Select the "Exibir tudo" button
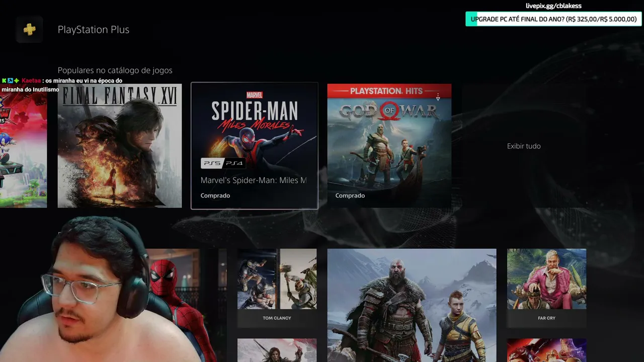The image size is (644, 362). click(x=524, y=146)
